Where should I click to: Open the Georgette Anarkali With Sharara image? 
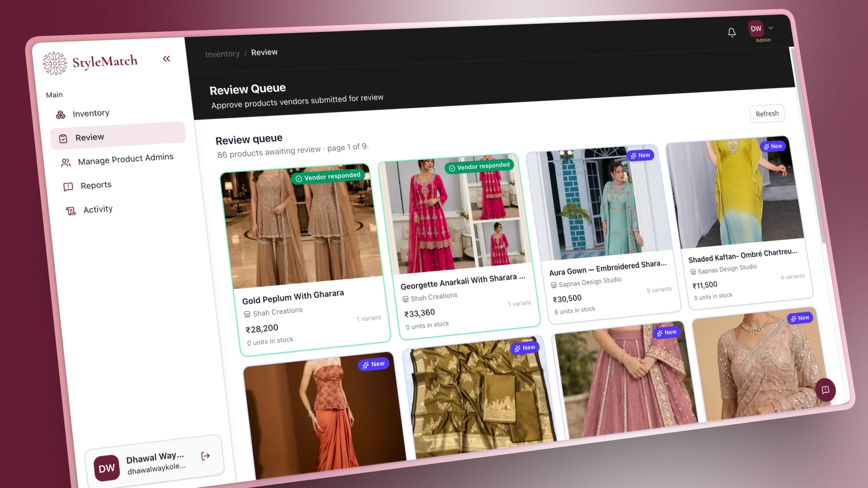(x=454, y=214)
